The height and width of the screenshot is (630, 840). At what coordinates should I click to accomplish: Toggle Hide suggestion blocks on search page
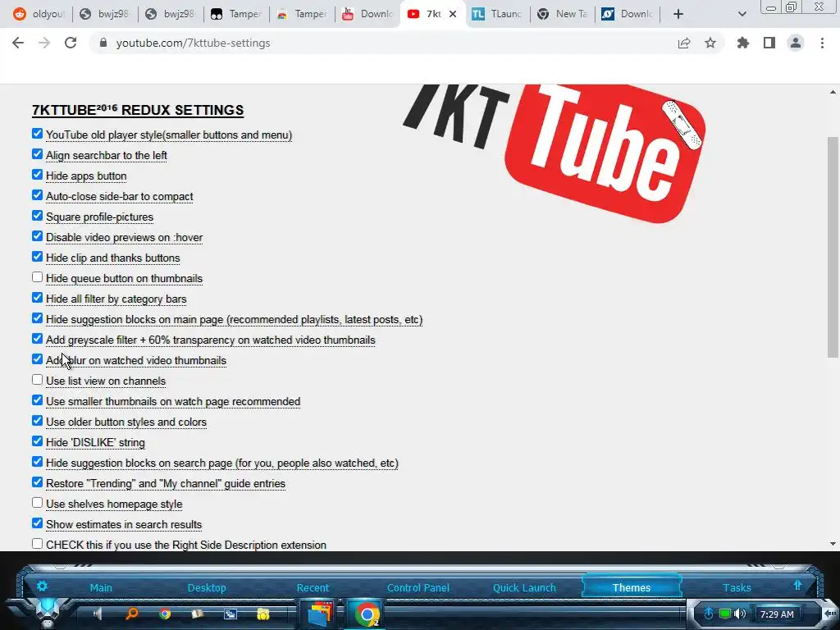[x=37, y=461]
